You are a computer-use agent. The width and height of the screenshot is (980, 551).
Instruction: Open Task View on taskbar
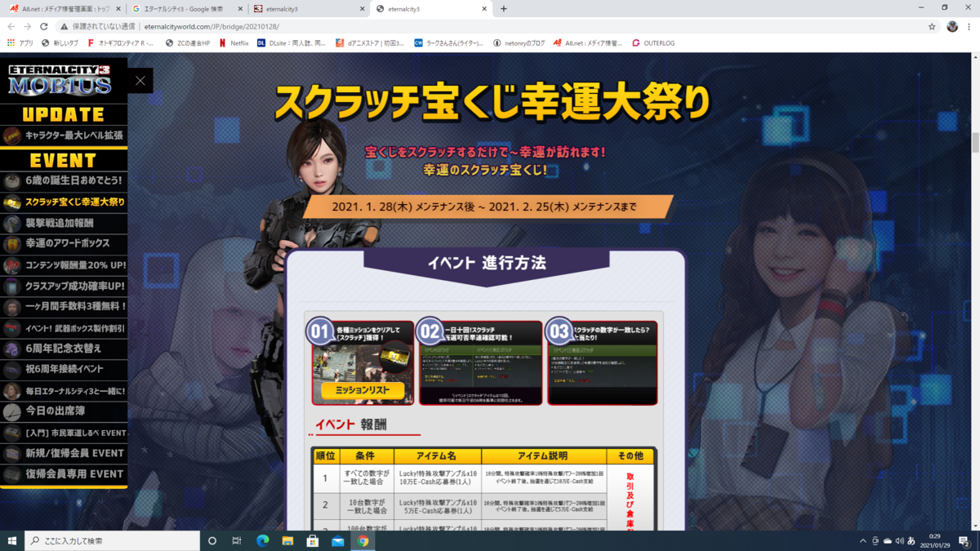click(x=237, y=540)
